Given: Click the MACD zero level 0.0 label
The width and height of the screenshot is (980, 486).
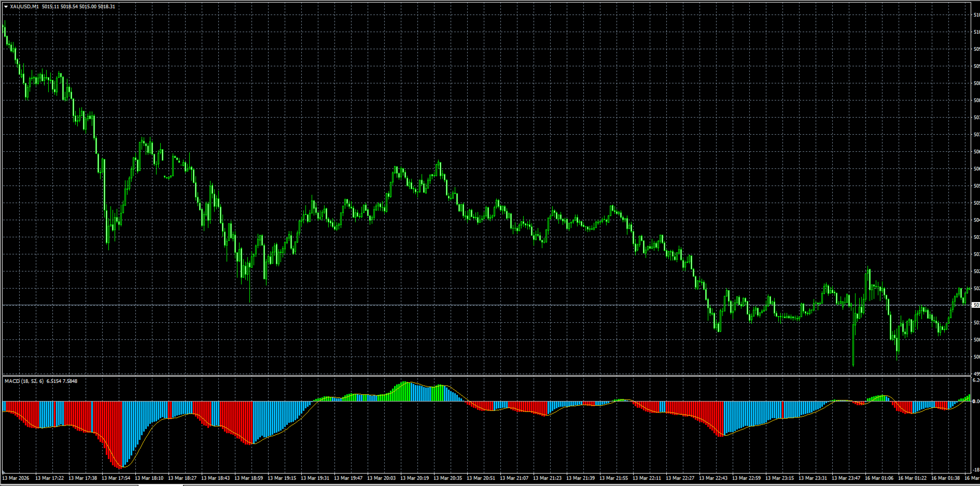Looking at the screenshot, I should 976,402.
